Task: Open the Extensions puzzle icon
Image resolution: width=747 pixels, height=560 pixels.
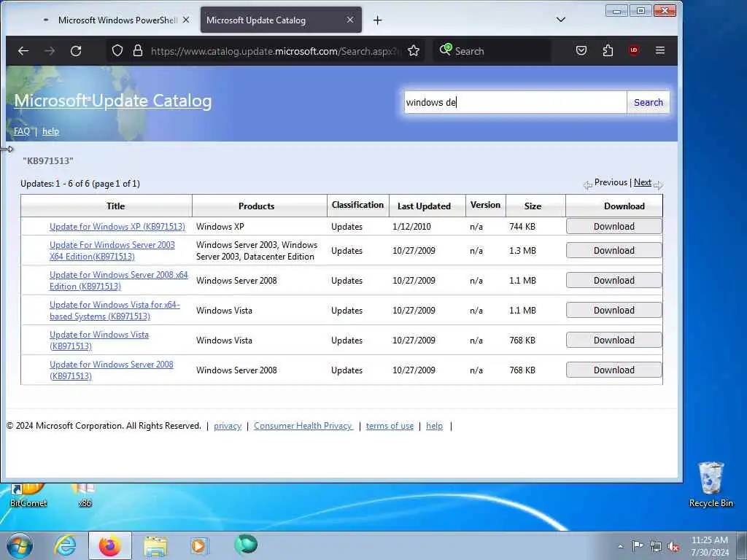Action: click(608, 50)
